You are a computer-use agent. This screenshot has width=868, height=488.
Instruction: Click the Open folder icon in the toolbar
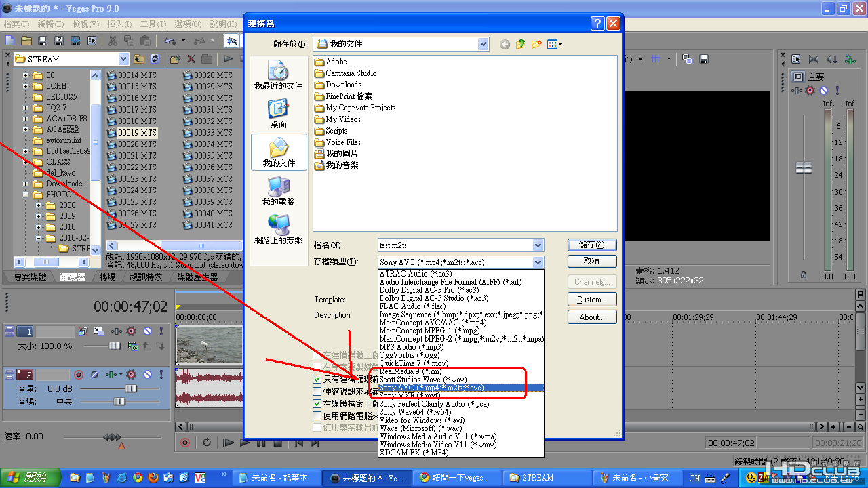pos(26,41)
